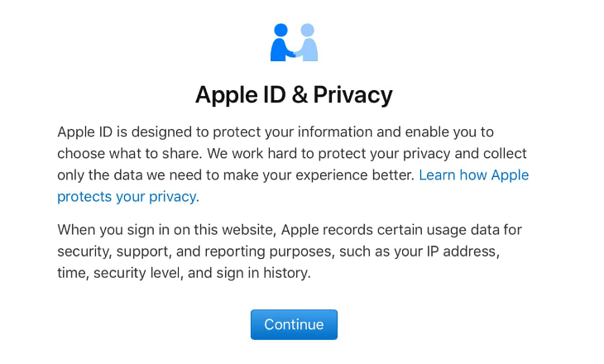Open the 'Learn how Apple protects your privacy' link
This screenshot has height=364, width=604.
tap(473, 175)
